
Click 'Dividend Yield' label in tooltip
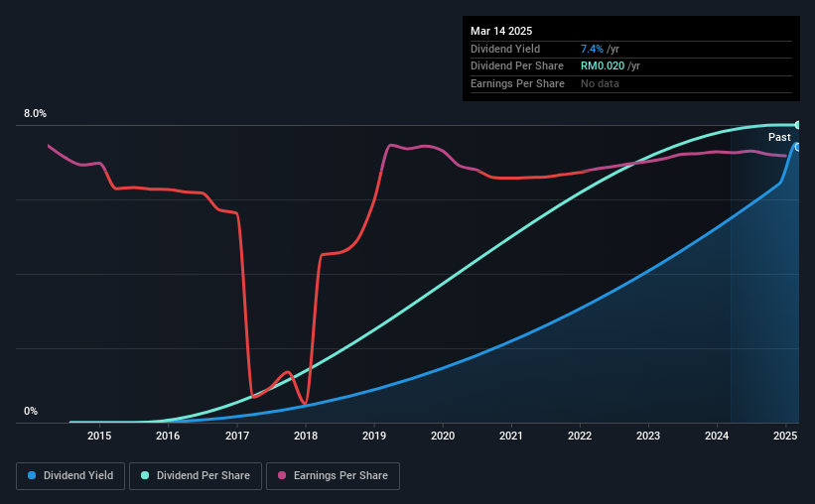[505, 49]
